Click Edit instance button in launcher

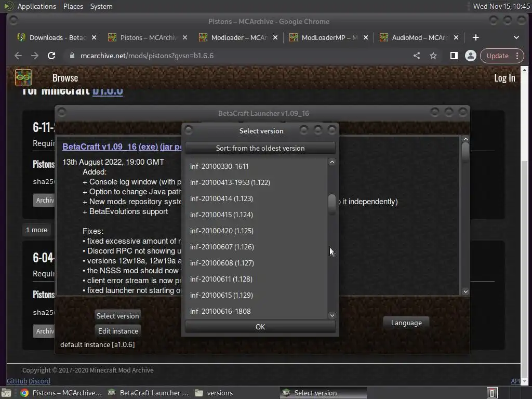coord(118,331)
